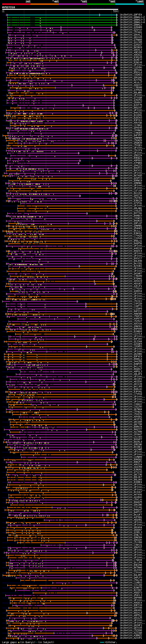Select label UniRef100_C5Y461

(131, 32)
